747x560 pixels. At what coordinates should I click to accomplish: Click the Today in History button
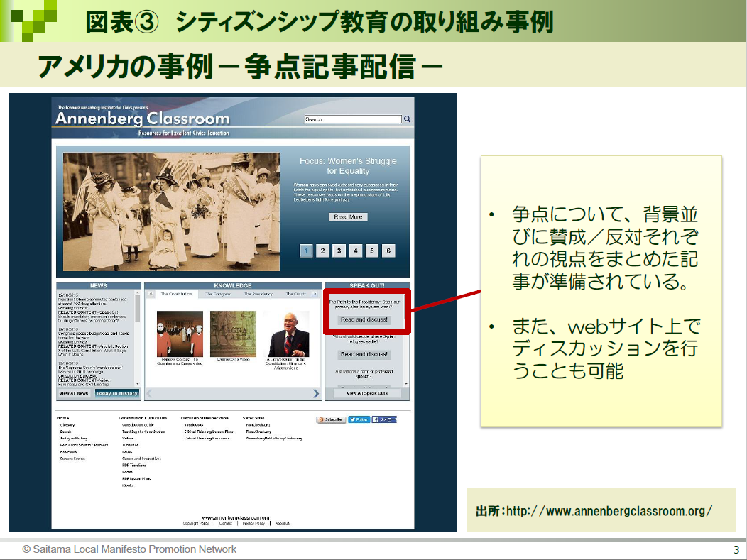[x=117, y=393]
